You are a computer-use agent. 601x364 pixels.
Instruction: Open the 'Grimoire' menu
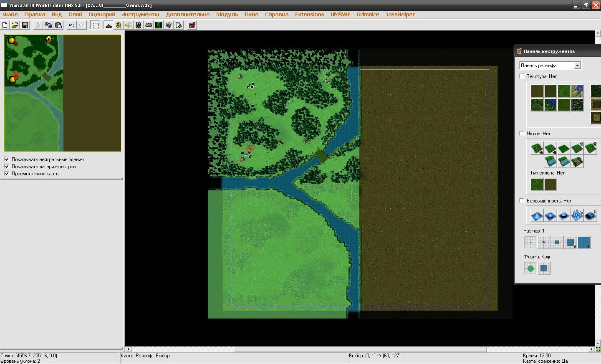[368, 14]
